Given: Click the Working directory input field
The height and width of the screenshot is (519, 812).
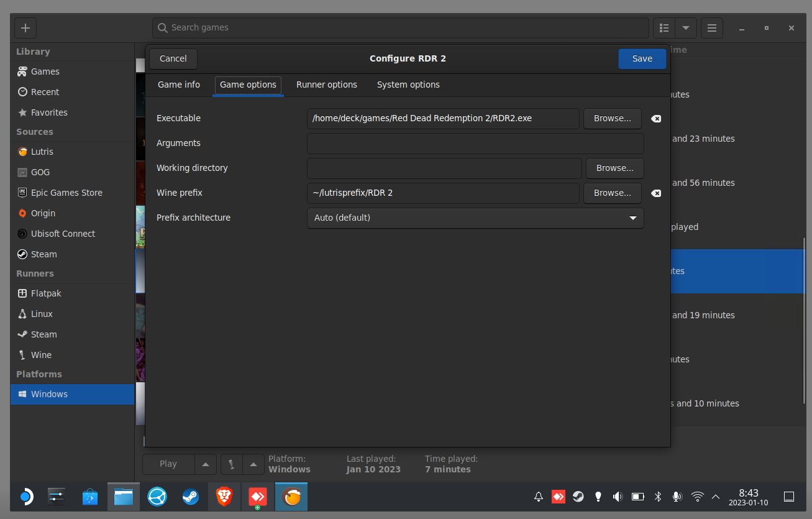Looking at the screenshot, I should click(x=444, y=168).
